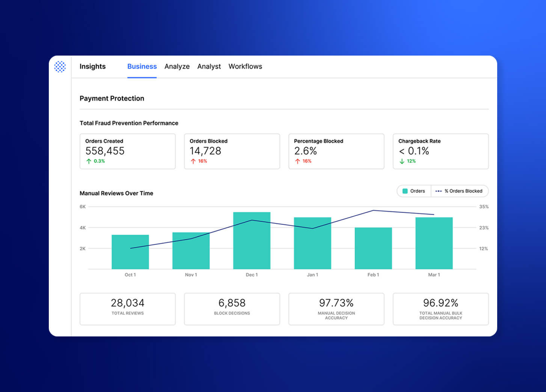Click the green down arrow under Chargeback Rate
Screen dimensions: 546x392
(402, 161)
